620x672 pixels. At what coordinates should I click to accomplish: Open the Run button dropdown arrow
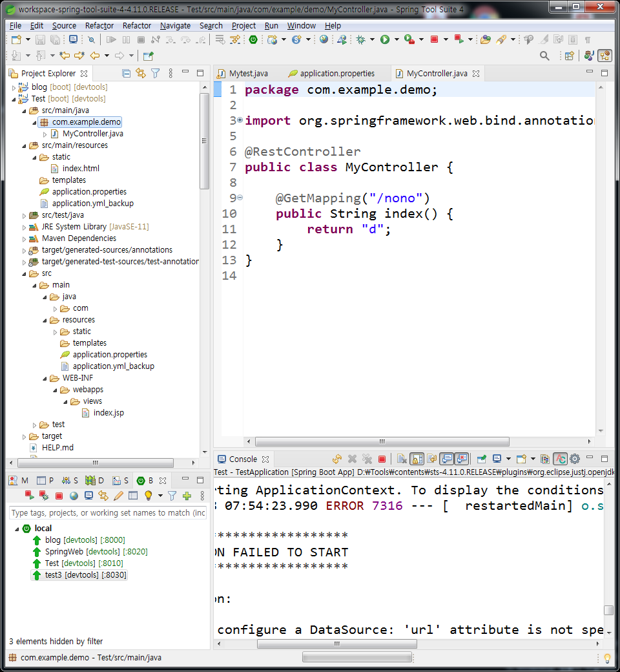[x=397, y=40]
